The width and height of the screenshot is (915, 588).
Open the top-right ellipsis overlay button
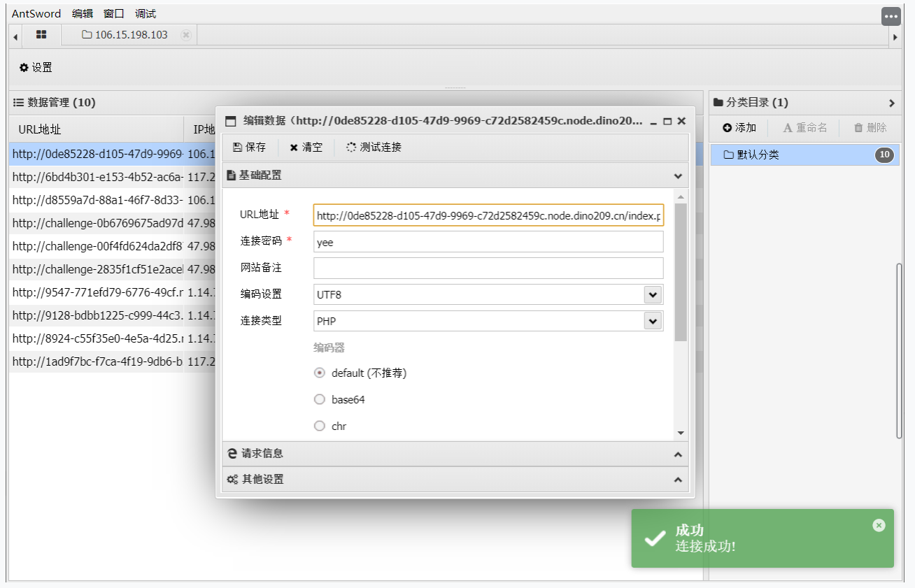[x=891, y=17]
